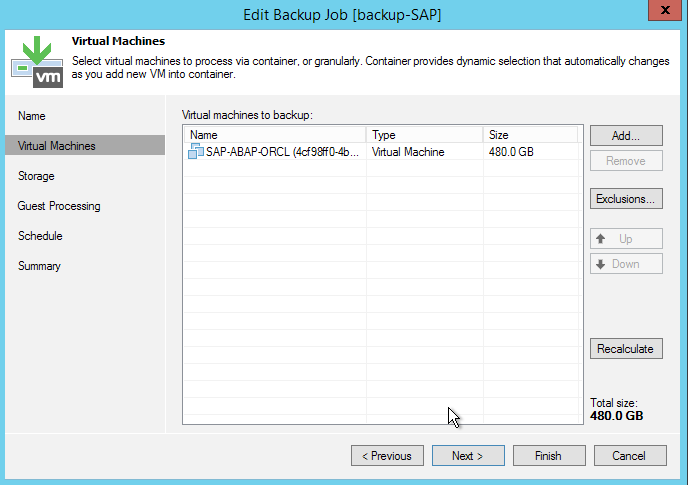This screenshot has width=688, height=485.
Task: Click the Add... button
Action: pos(626,136)
